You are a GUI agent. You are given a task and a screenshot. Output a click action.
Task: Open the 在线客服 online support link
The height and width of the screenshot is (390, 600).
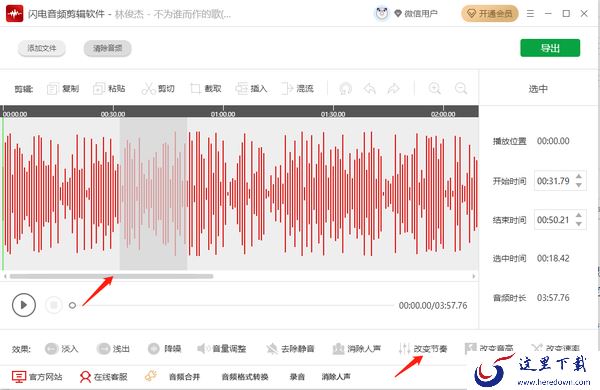pos(103,377)
